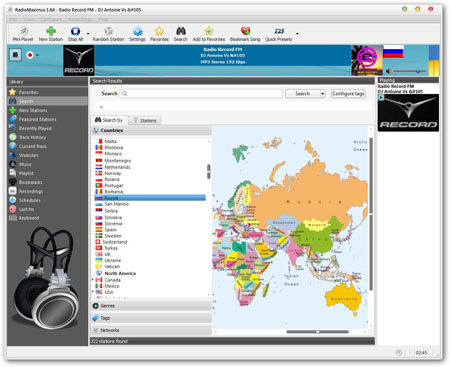
Task: Click the New Station plus icon
Action: pos(51,31)
